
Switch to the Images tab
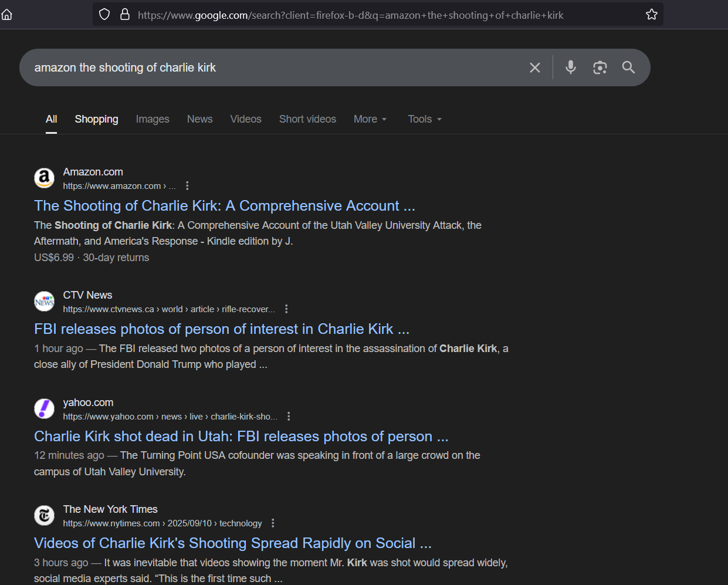153,119
